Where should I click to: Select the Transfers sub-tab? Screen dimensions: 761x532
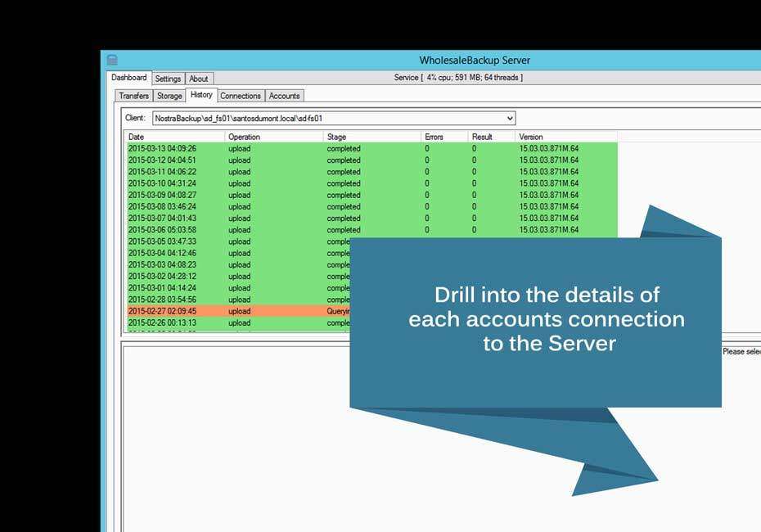point(133,96)
